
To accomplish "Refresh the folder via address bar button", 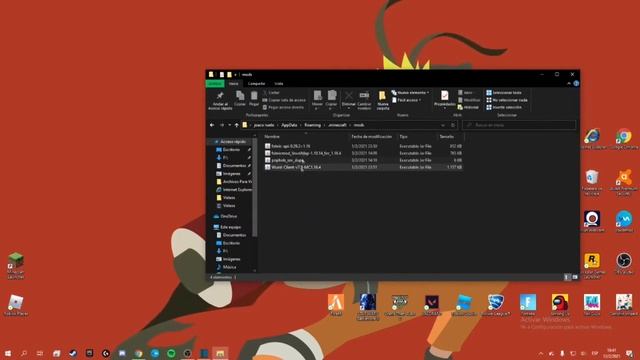I will [453, 125].
